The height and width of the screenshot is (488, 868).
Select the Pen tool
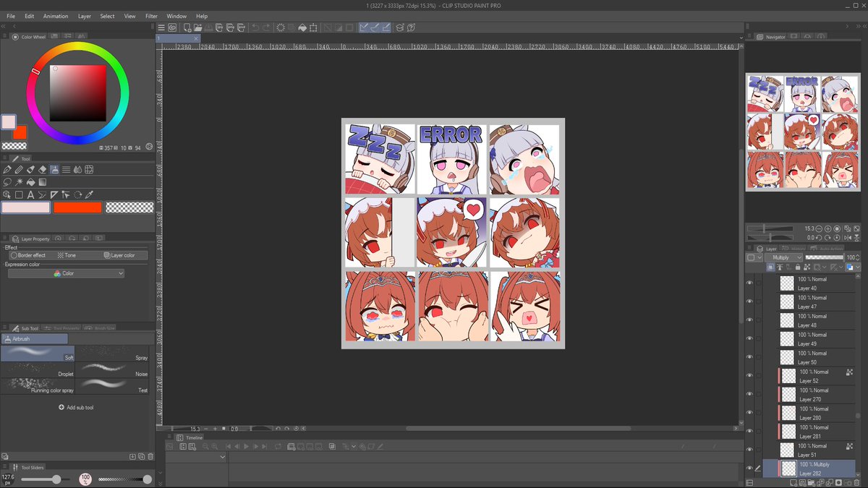point(8,169)
